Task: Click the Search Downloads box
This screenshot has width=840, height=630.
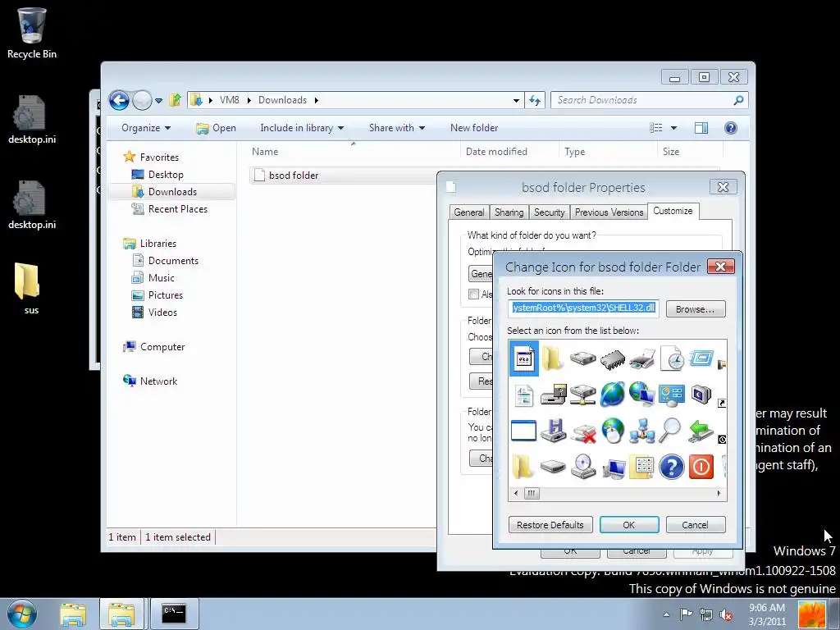Action: [649, 100]
